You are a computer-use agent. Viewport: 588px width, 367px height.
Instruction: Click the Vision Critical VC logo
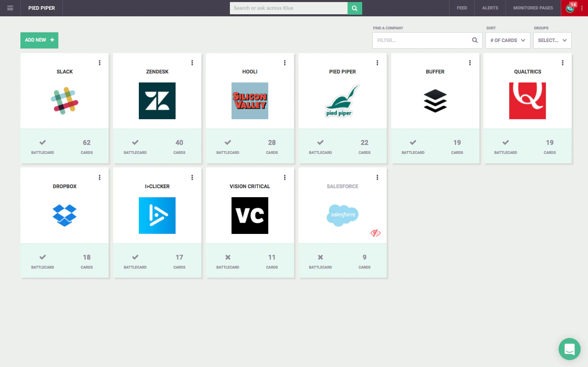[x=250, y=216]
